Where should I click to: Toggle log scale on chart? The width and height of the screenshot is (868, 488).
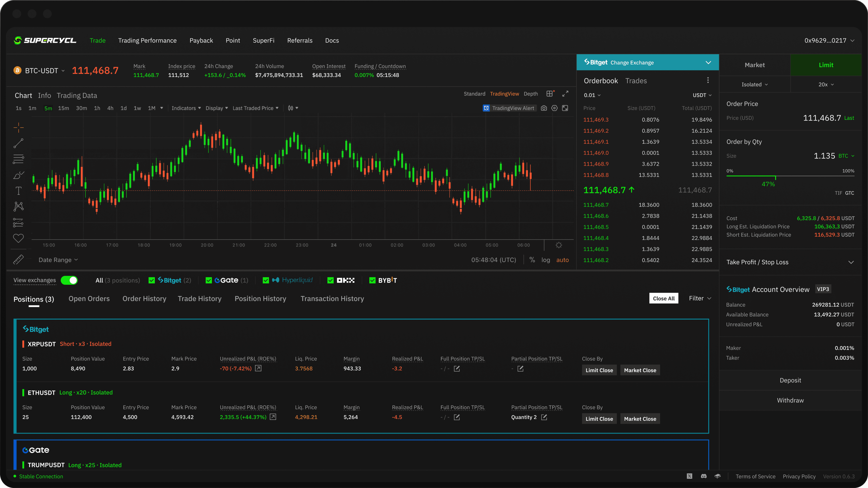click(x=545, y=260)
